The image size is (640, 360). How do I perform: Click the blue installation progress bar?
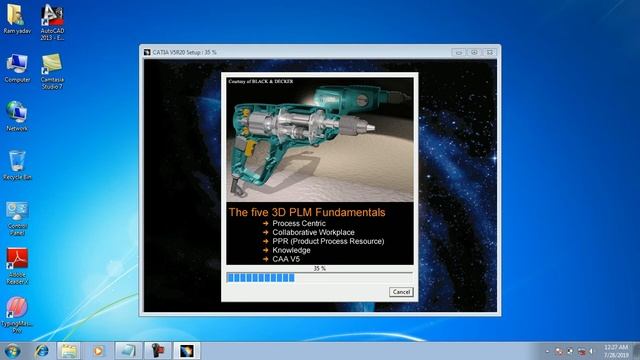(x=320, y=278)
